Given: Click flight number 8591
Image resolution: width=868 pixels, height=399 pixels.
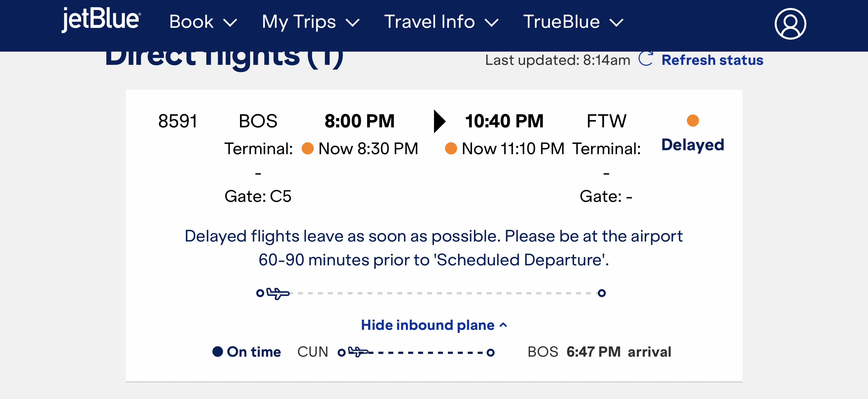Looking at the screenshot, I should pos(177,121).
